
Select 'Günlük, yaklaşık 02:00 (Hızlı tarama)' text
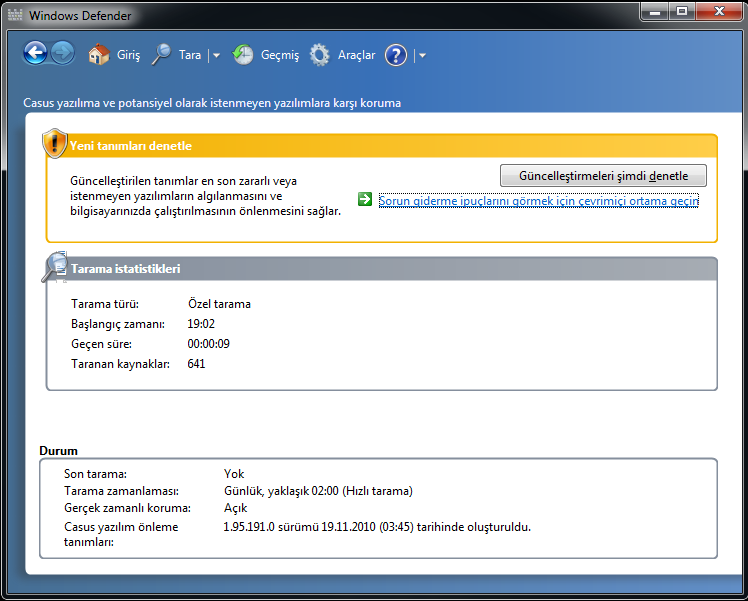[x=318, y=491]
